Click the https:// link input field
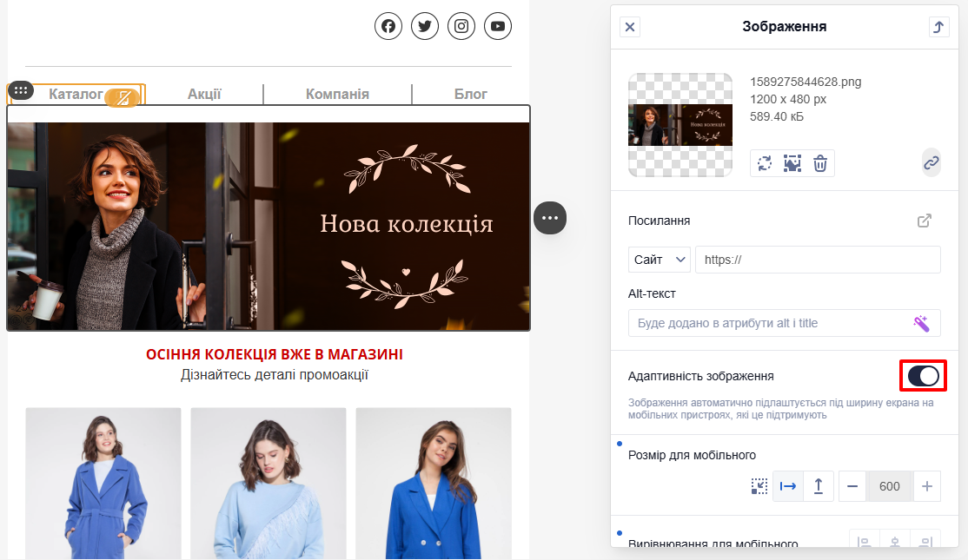This screenshot has width=968, height=560. [x=818, y=260]
